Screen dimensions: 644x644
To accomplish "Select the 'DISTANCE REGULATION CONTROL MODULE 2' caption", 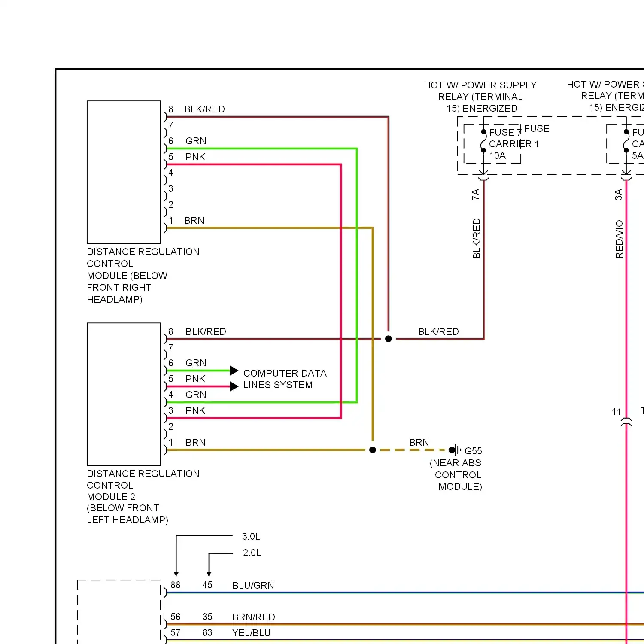I will click(x=143, y=497).
